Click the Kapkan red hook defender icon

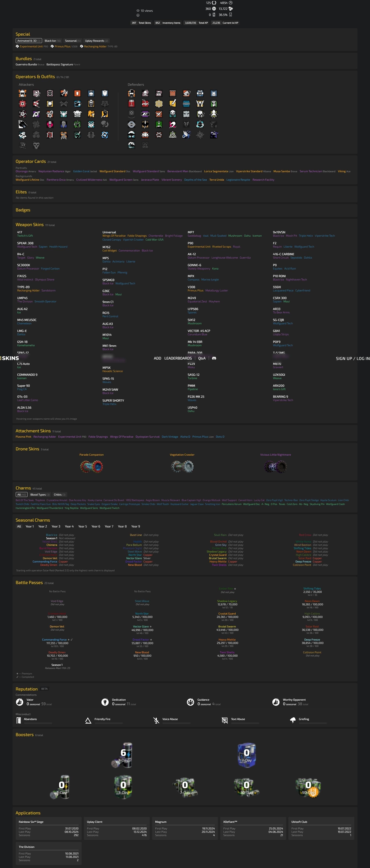pyautogui.click(x=131, y=104)
